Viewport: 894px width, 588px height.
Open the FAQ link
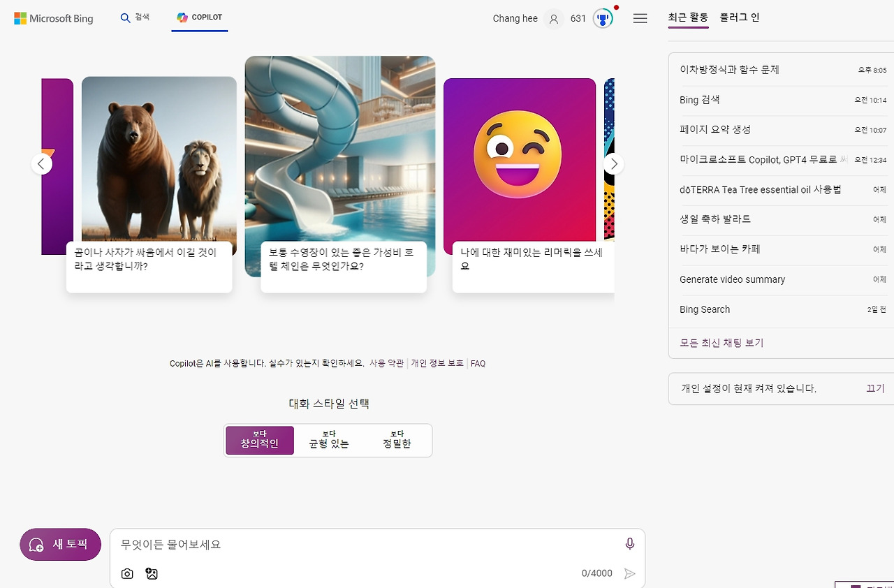click(478, 363)
